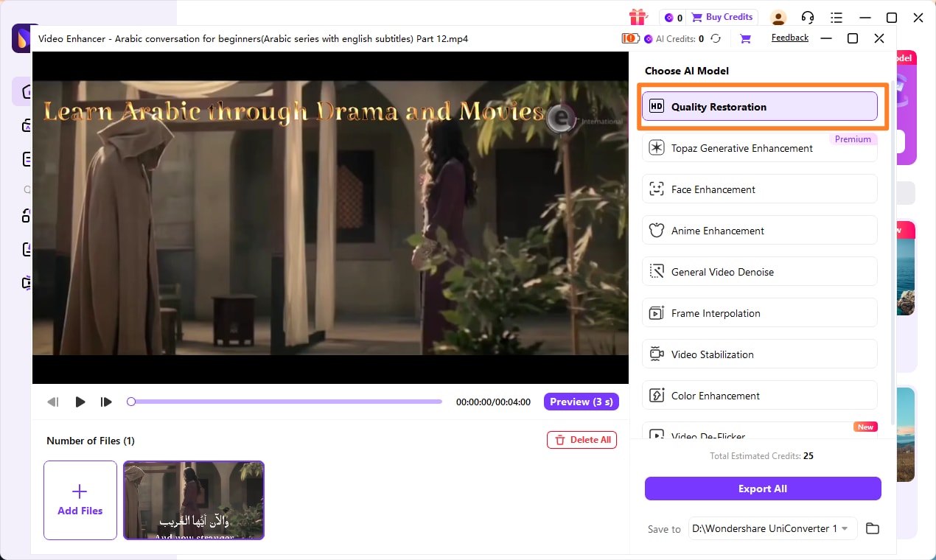Open the shopping cart icon near AI Credits
936x560 pixels.
pos(745,39)
